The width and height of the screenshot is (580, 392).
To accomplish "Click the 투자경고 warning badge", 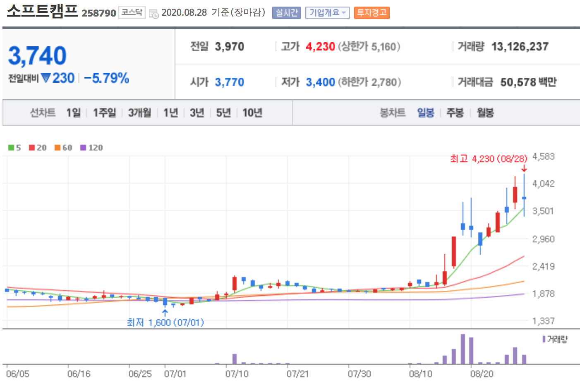I will click(x=371, y=13).
